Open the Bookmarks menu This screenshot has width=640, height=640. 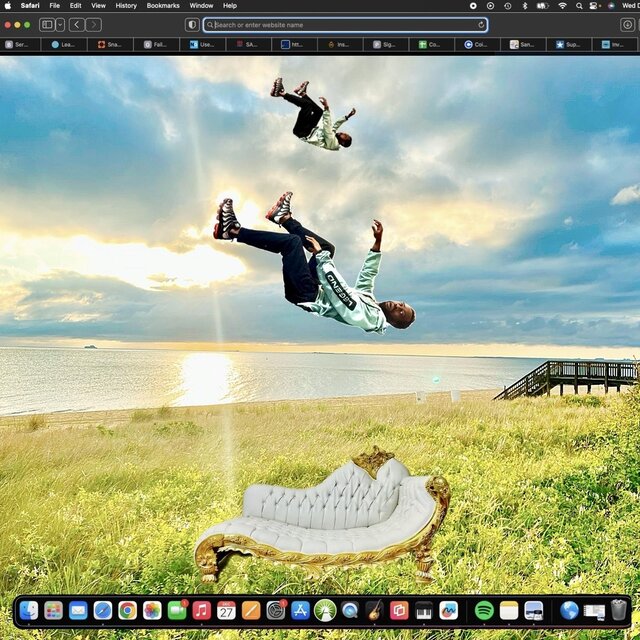point(163,6)
